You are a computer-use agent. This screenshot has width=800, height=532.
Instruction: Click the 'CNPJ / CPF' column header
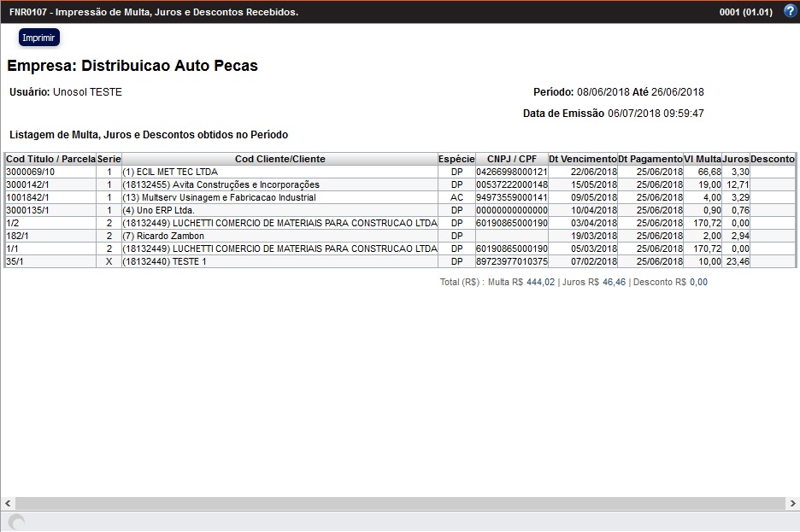tap(512, 159)
